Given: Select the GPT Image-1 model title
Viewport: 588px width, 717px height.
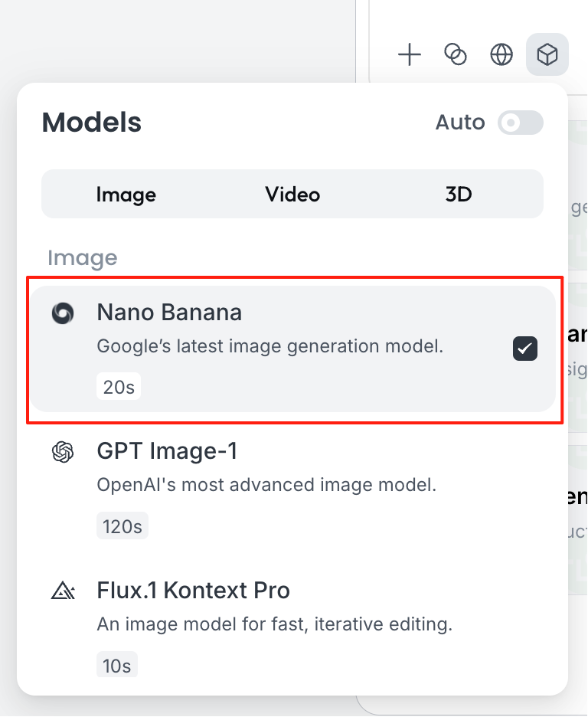Looking at the screenshot, I should pyautogui.click(x=167, y=452).
